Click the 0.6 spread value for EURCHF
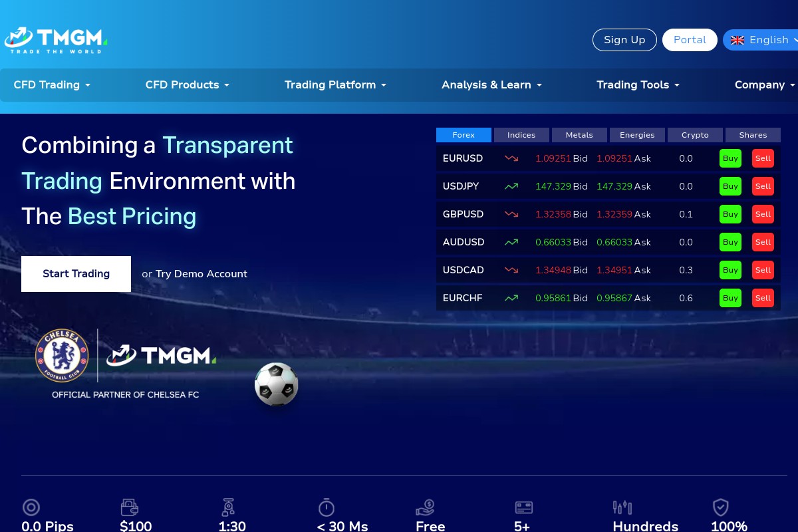798x532 pixels. pyautogui.click(x=686, y=298)
